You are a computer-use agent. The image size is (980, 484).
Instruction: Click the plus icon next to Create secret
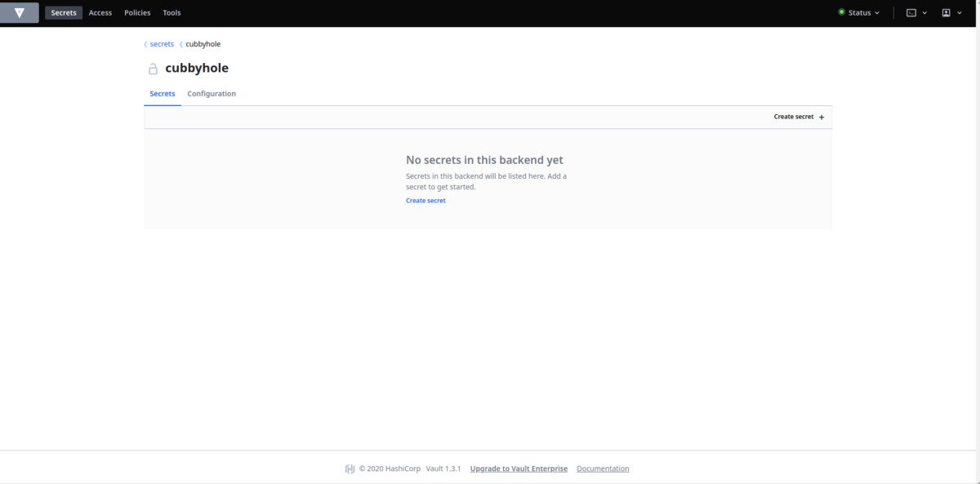pos(822,118)
